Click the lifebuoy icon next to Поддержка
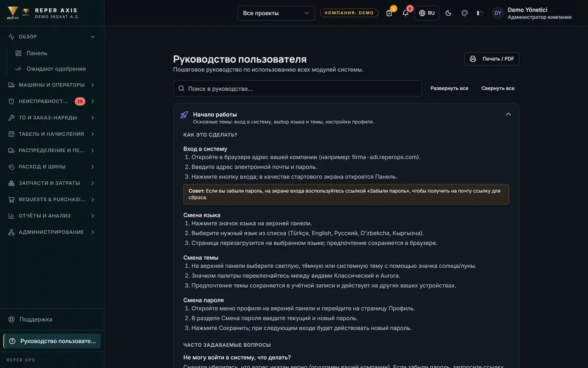The image size is (588, 368). [x=12, y=319]
